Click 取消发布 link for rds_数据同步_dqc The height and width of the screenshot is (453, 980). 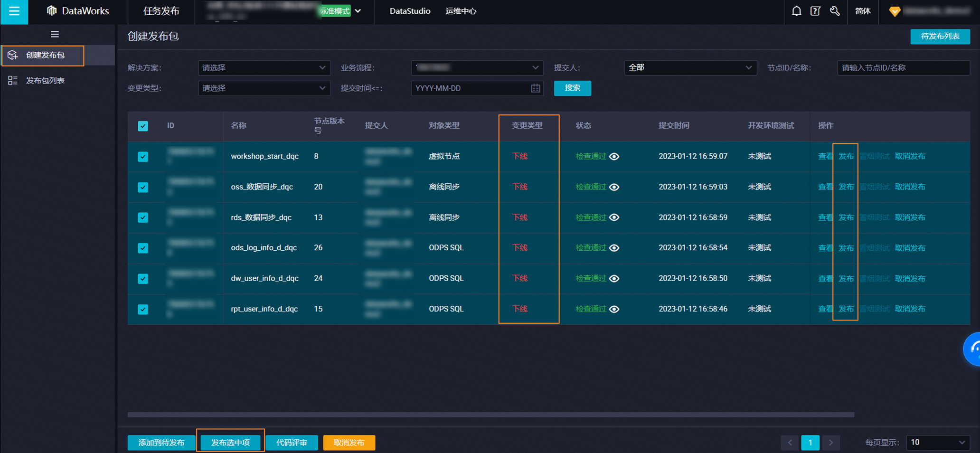(x=910, y=217)
